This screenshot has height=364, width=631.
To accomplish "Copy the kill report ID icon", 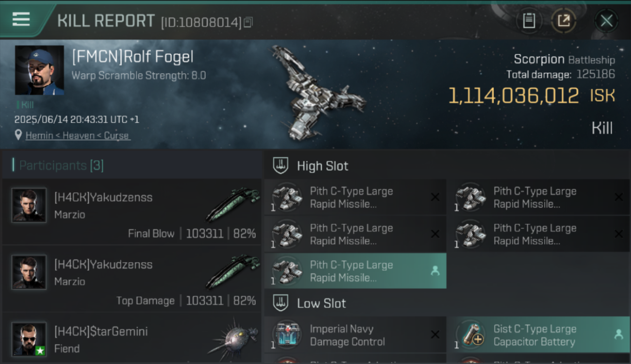I will [x=248, y=22].
